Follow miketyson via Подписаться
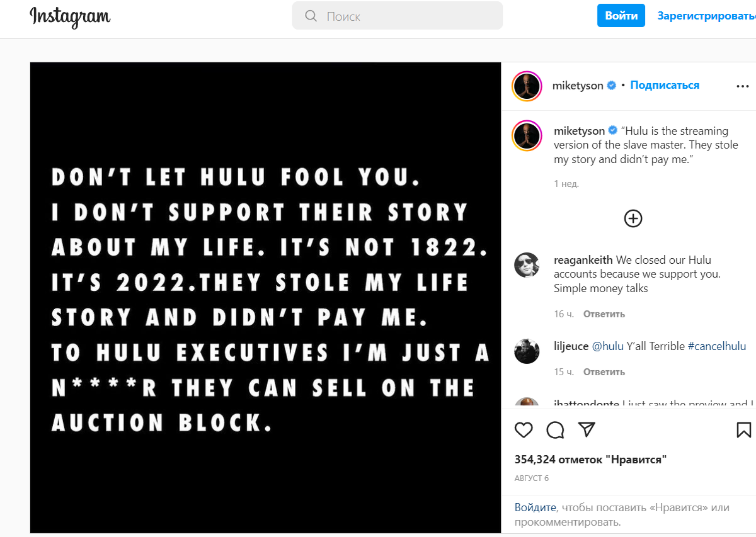Screen dimensions: 756x537 (665, 85)
